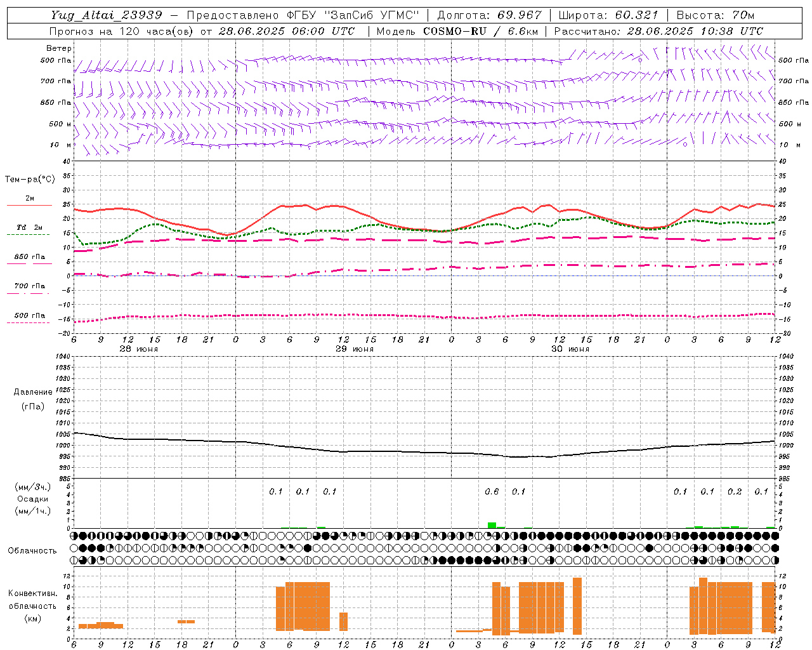Select the Высота: 70м header text
Viewport: 812px width, 650px height.
click(x=715, y=15)
